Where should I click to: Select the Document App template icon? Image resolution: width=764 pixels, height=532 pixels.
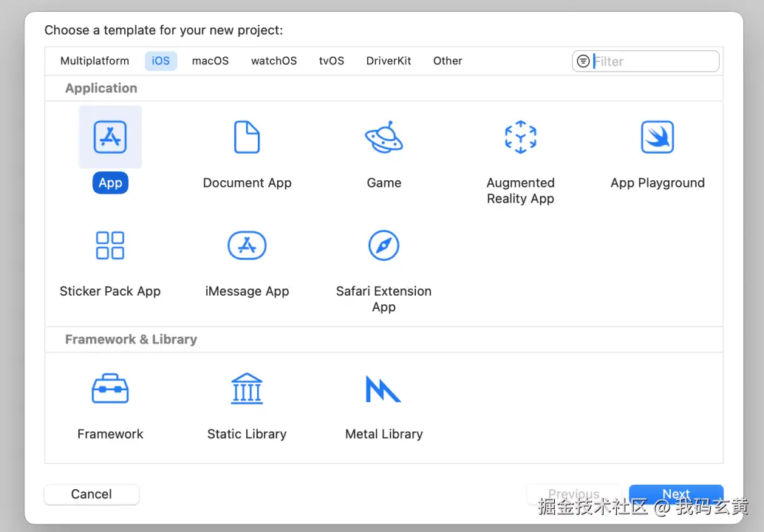coord(247,137)
